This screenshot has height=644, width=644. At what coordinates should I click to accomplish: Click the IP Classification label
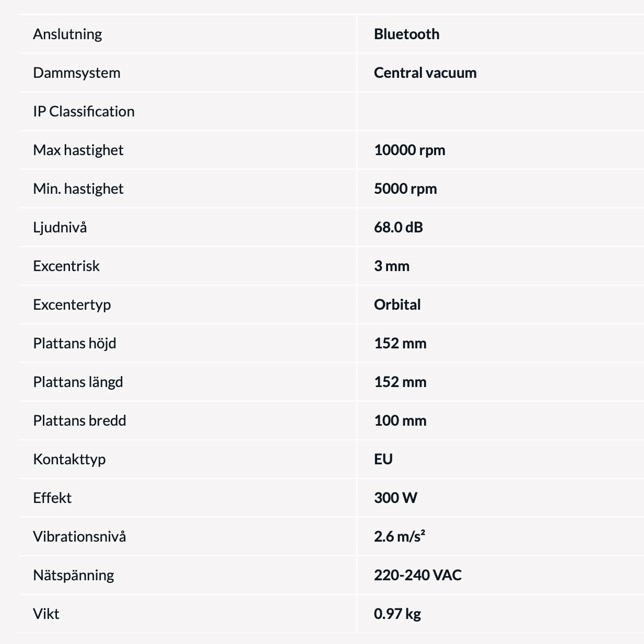[84, 111]
